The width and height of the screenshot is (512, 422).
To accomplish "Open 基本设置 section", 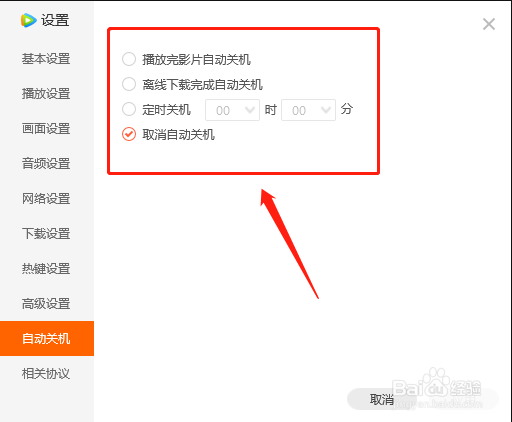I will coord(47,59).
